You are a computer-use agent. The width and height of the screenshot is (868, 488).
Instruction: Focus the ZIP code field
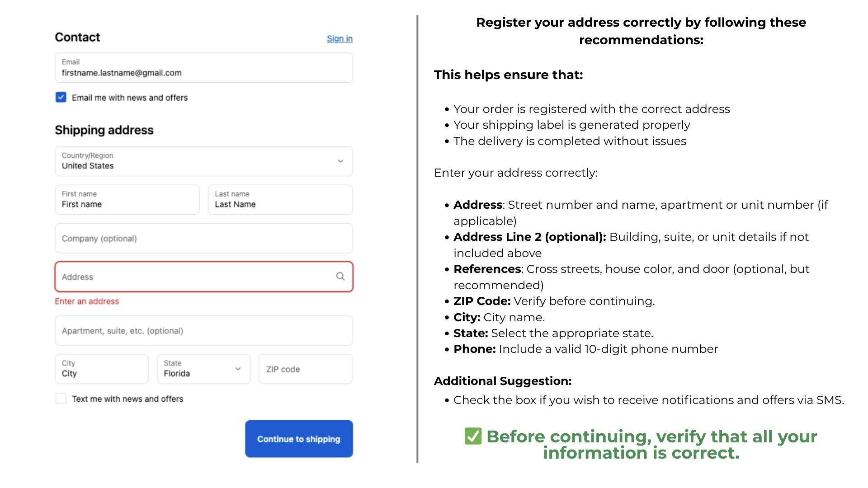click(306, 369)
